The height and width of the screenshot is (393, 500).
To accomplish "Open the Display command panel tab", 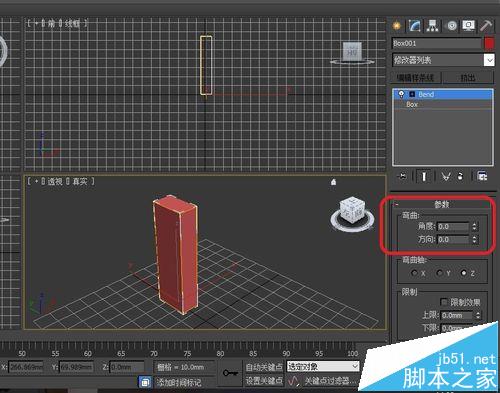I will pyautogui.click(x=468, y=26).
